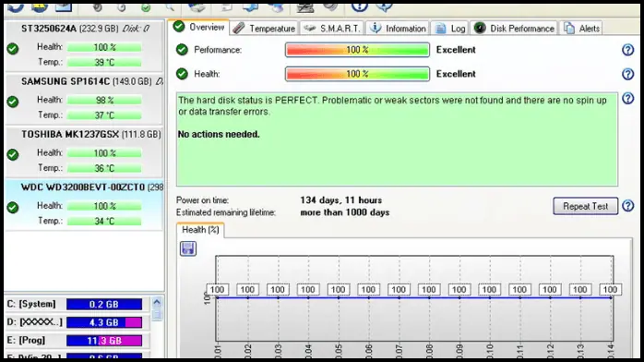Image resolution: width=644 pixels, height=362 pixels.
Task: Click the E: drive 11.3 GB usage bar
Action: [104, 340]
